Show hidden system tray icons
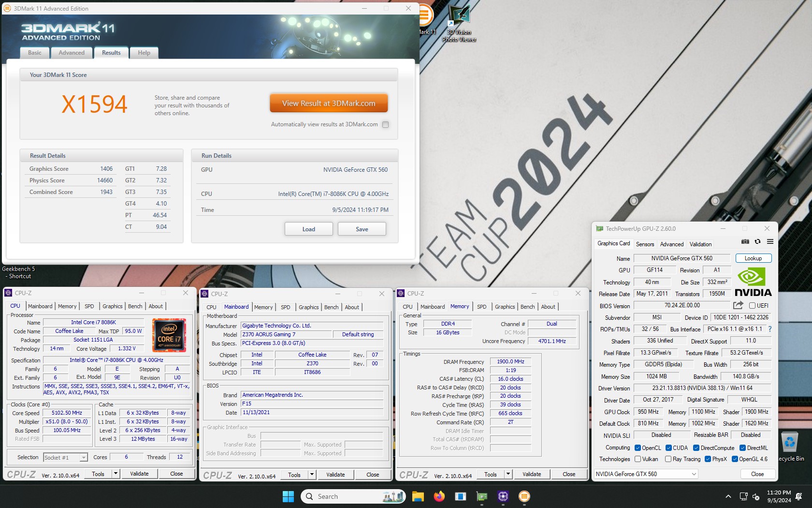 [728, 496]
